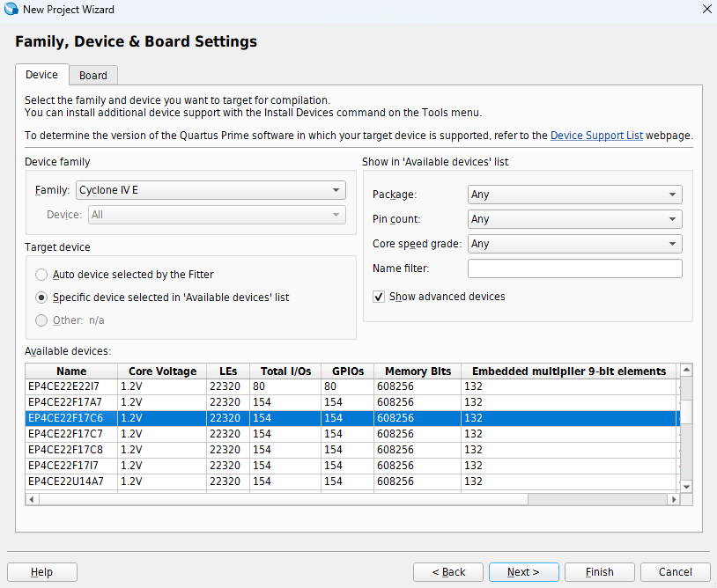Sort by the Name column header
Viewport: 717px width, 588px height.
[71, 371]
